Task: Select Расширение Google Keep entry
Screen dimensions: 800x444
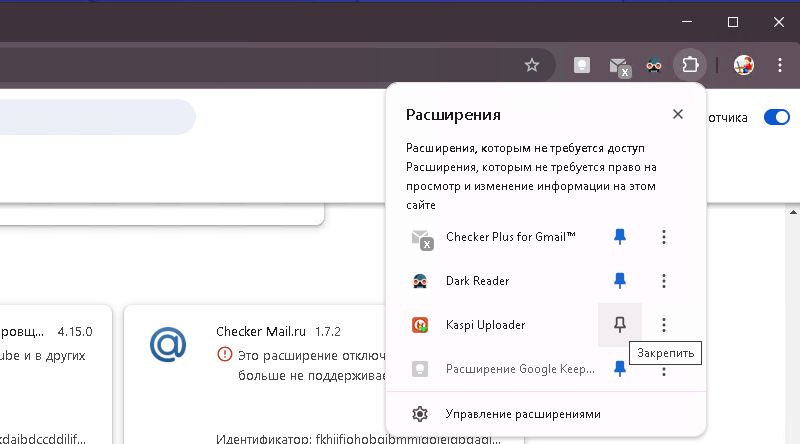Action: (x=520, y=368)
